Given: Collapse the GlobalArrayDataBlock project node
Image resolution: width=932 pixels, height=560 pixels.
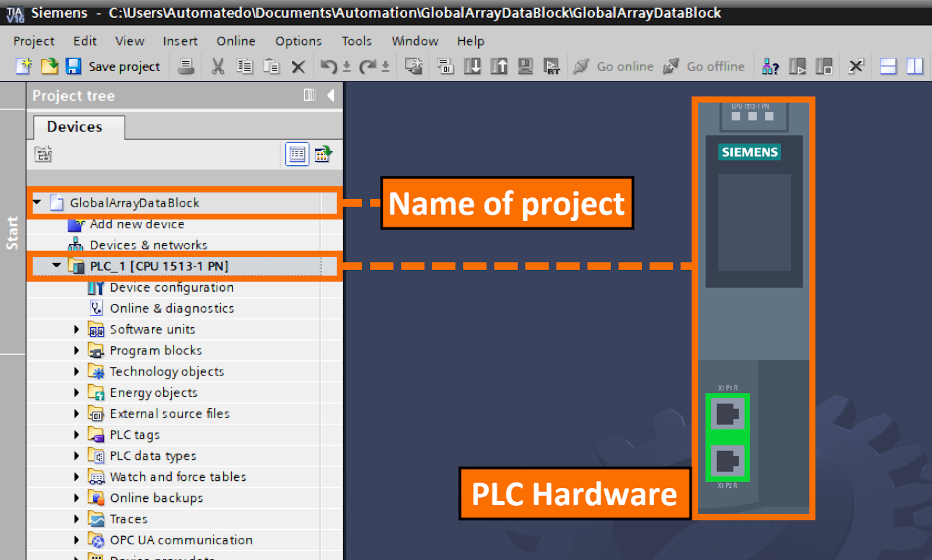Looking at the screenshot, I should click(x=37, y=203).
